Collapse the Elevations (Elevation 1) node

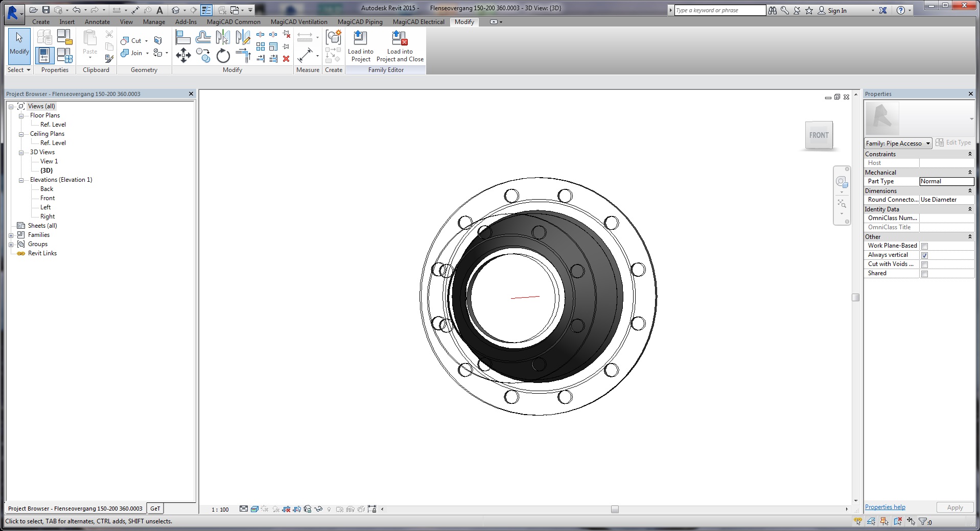21,180
